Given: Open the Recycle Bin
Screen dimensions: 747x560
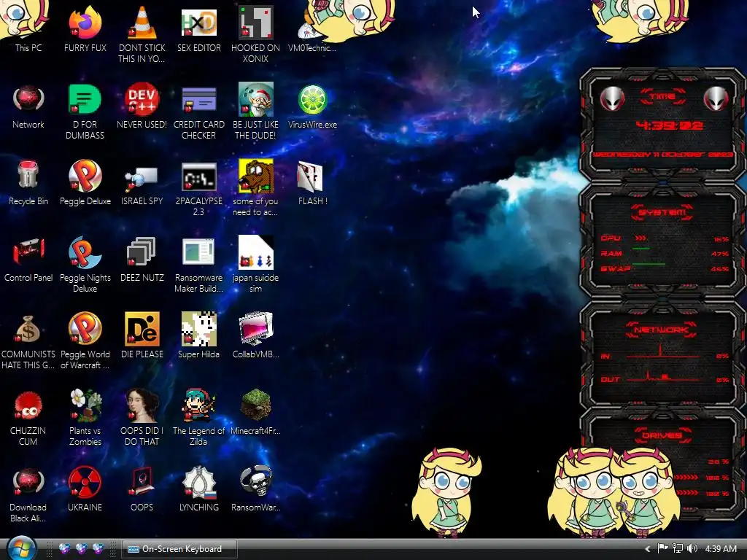Looking at the screenshot, I should pos(28,182).
